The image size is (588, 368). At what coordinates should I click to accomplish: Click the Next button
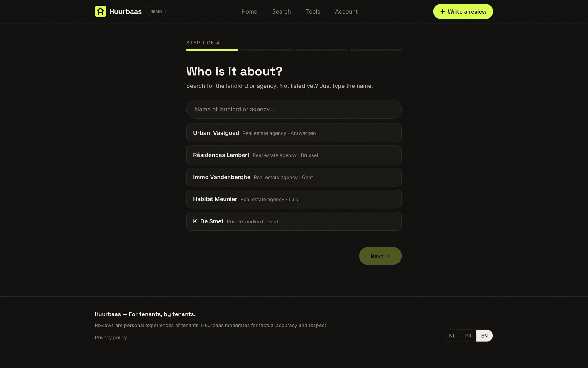380,256
